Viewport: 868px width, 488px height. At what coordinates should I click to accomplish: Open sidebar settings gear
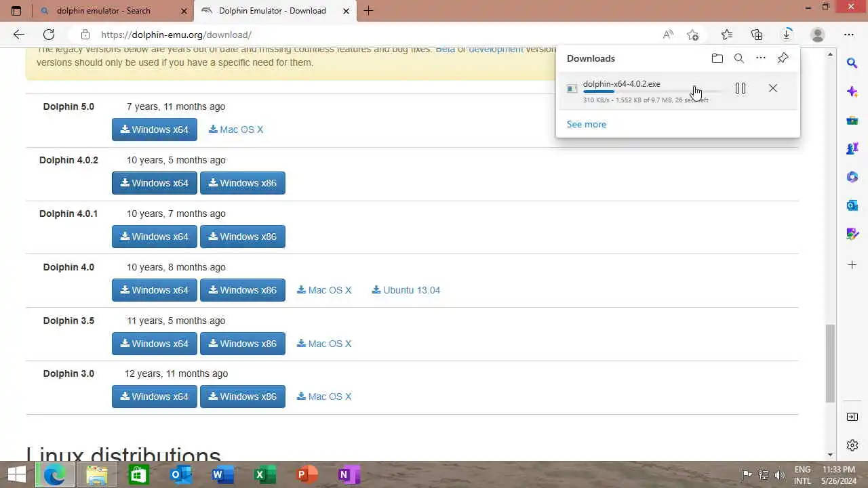click(x=852, y=445)
